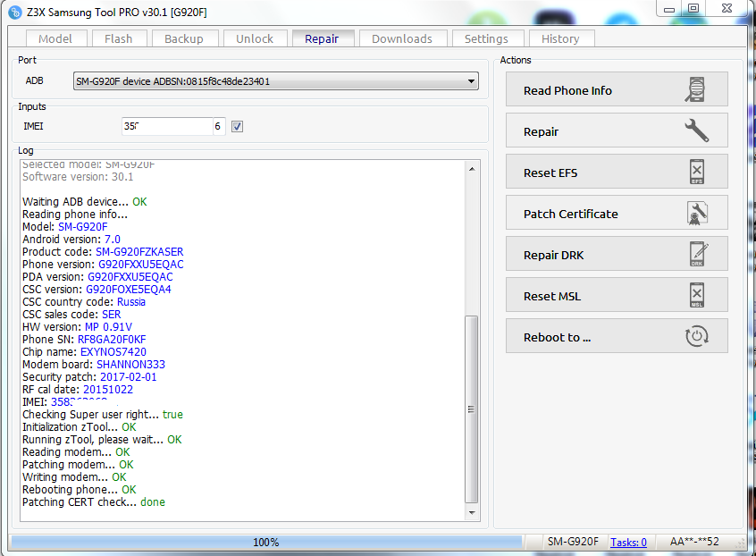Click the log scrollbar down arrow

[x=472, y=512]
